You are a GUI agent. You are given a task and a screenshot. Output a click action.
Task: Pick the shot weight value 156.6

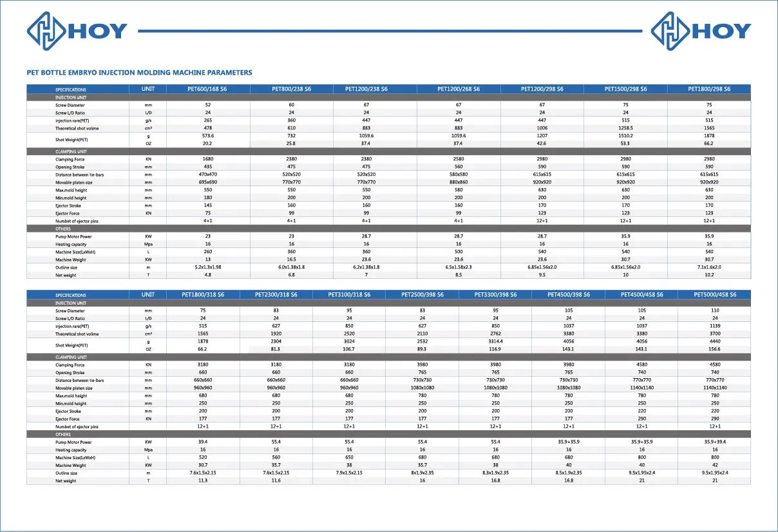(715, 349)
